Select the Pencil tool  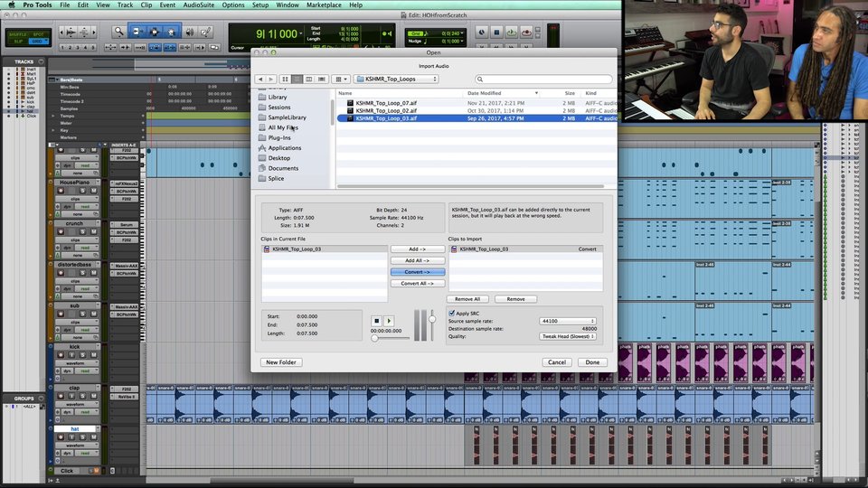(205, 33)
